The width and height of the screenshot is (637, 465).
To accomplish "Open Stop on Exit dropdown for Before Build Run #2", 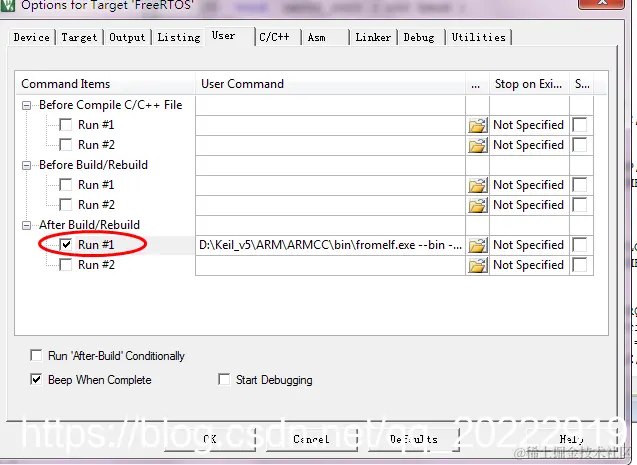I will tap(529, 205).
